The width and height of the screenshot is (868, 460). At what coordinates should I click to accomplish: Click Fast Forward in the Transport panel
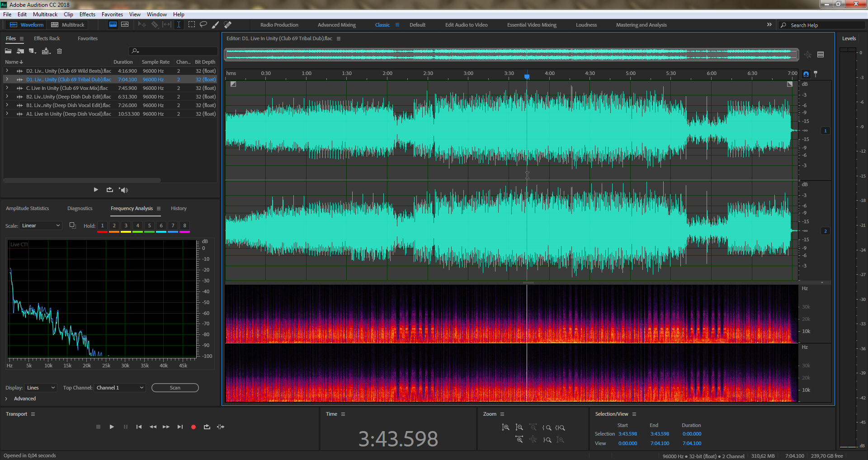pos(166,427)
